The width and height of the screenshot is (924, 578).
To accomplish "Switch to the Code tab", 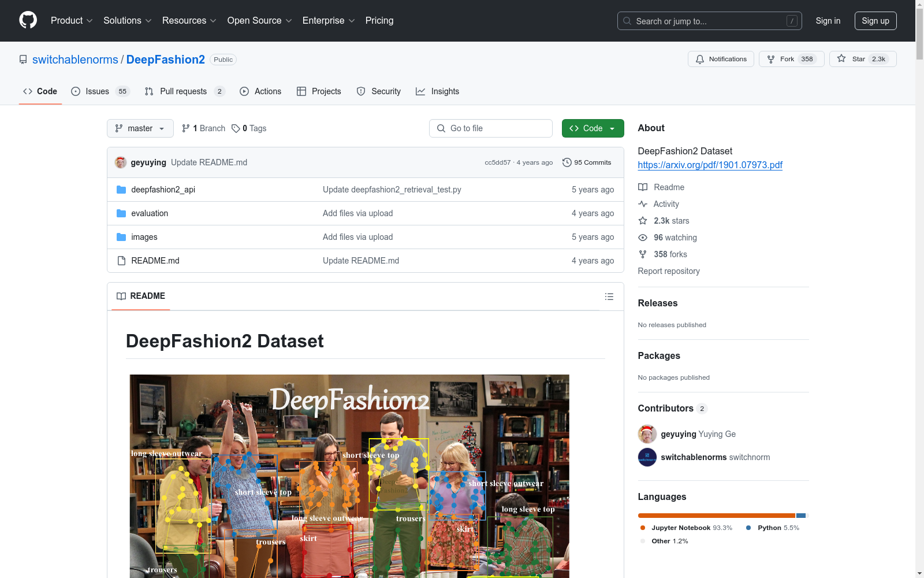I will click(40, 91).
